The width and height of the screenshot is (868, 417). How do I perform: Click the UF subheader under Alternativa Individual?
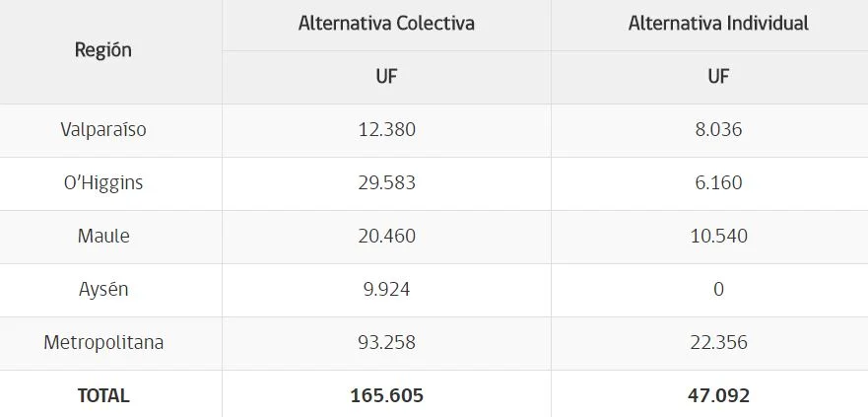click(718, 76)
